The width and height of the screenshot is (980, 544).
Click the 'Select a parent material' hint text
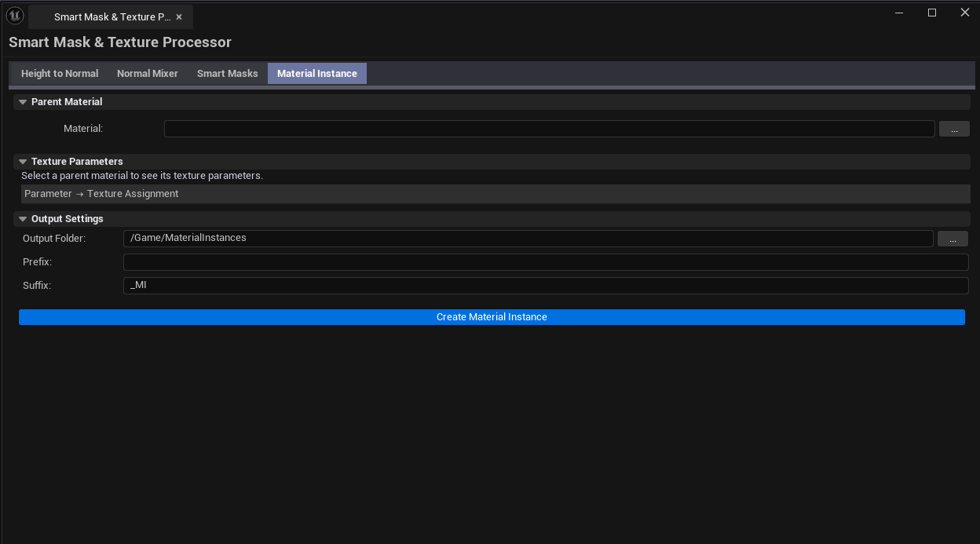142,176
